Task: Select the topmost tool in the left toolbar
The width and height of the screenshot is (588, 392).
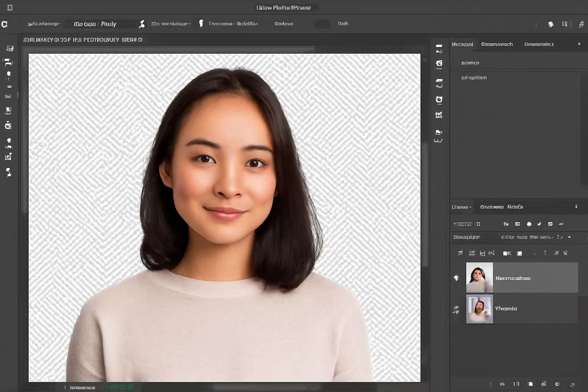Action: pyautogui.click(x=10, y=48)
